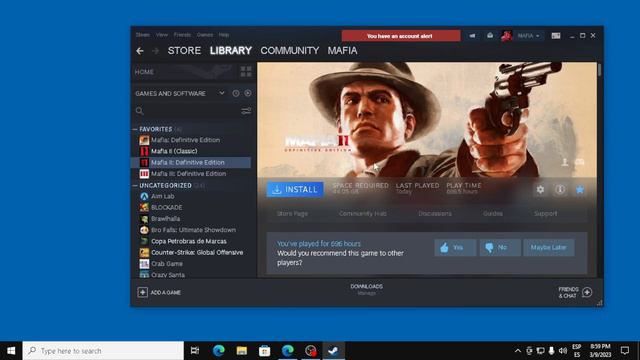Image resolution: width=640 pixels, height=360 pixels.
Task: Open Windows notification center
Action: pyautogui.click(x=624, y=351)
